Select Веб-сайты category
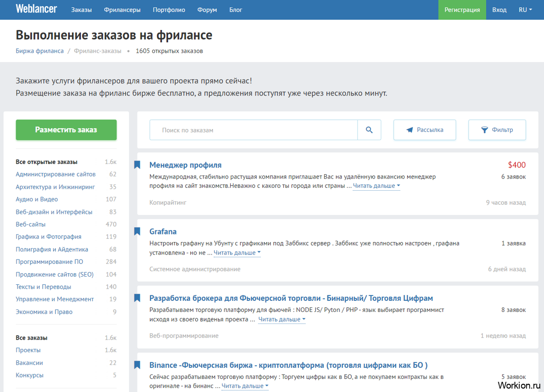This screenshot has height=392, width=544. pos(31,224)
